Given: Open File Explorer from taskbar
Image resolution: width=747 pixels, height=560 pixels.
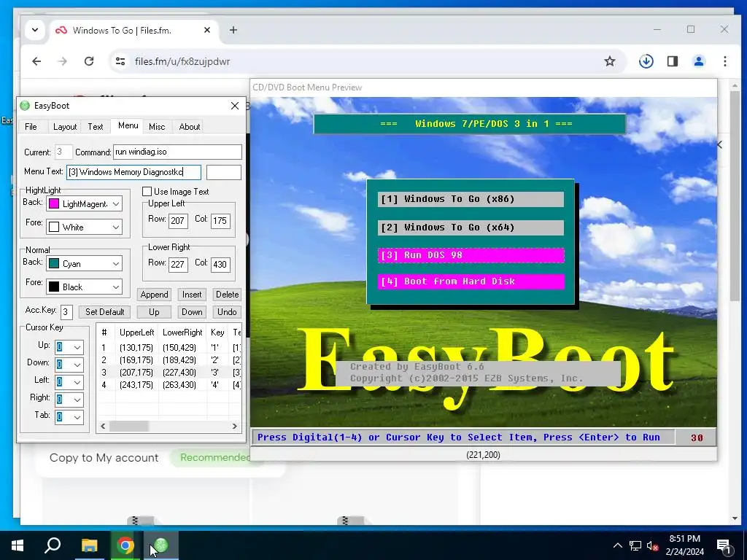Looking at the screenshot, I should (x=89, y=545).
